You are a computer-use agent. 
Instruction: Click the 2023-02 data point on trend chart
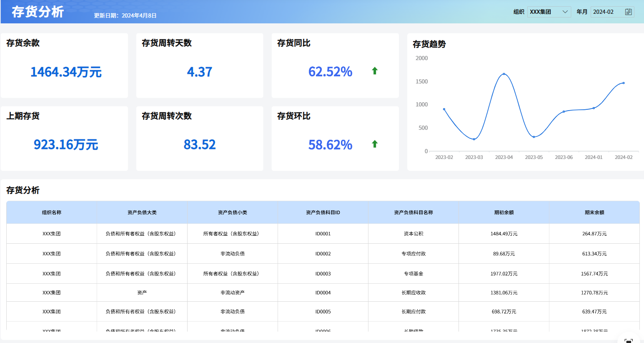(444, 109)
